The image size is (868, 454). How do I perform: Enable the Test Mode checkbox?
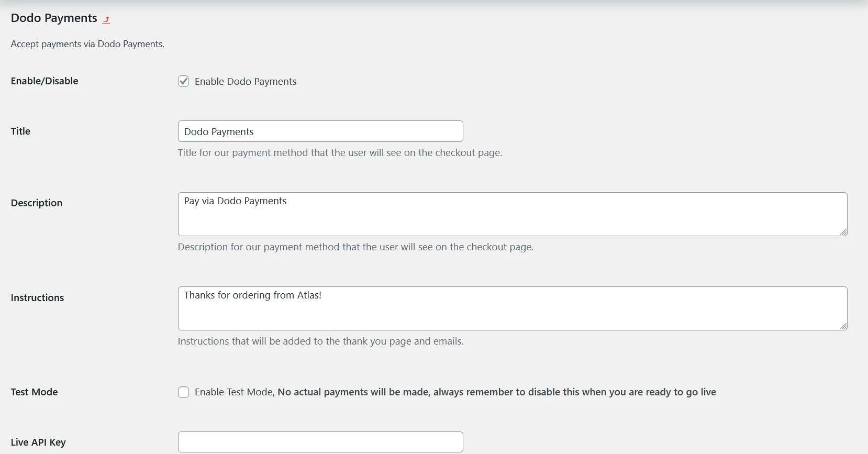(x=183, y=392)
